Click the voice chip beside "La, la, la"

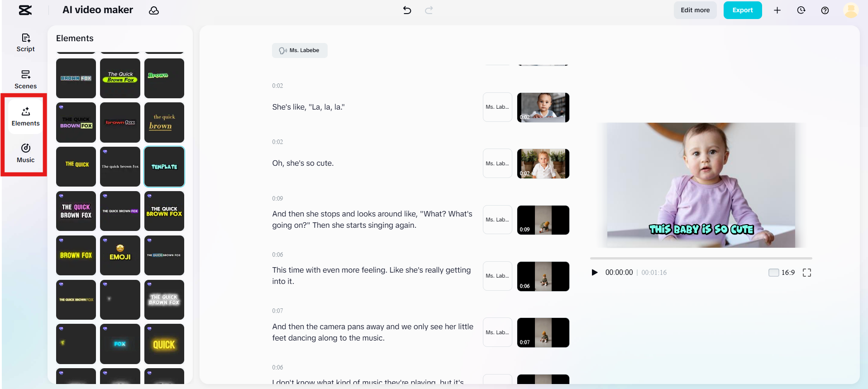(x=497, y=107)
